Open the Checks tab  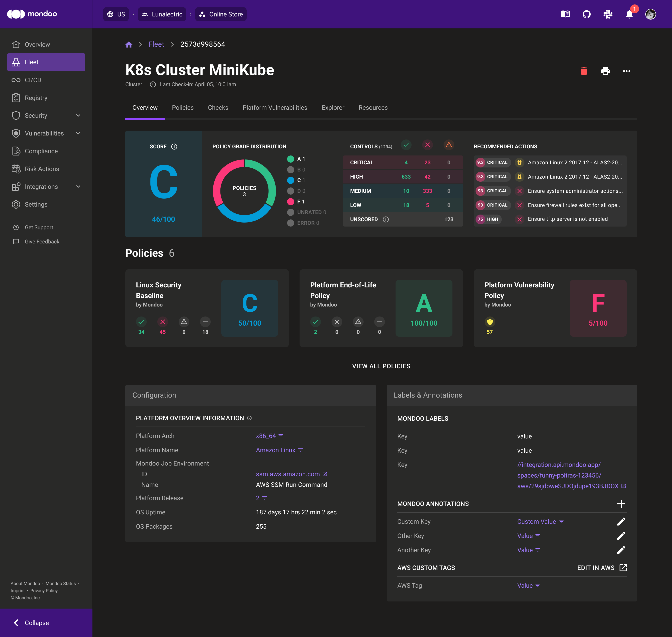coord(218,108)
